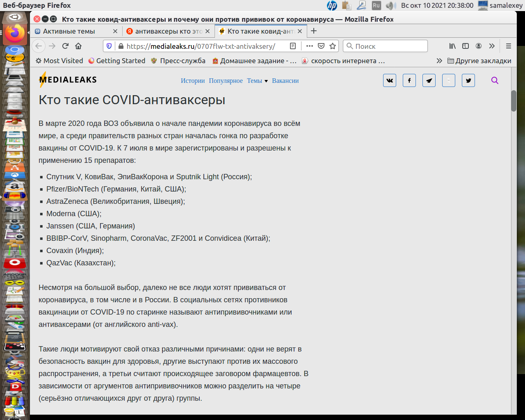Launch Amazon icon in dock
Screen dimensions: 525x420
point(15,187)
